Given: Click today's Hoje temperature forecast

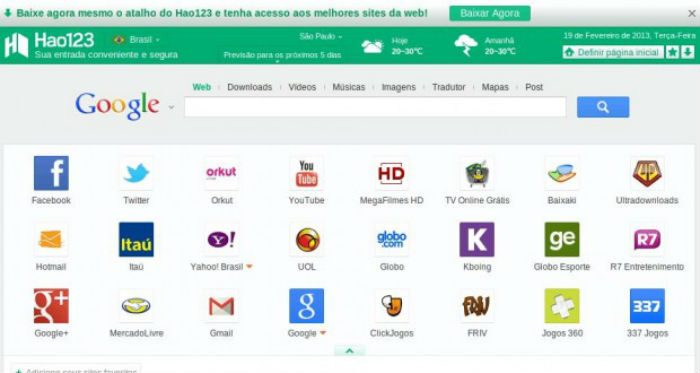Looking at the screenshot, I should coord(407,46).
